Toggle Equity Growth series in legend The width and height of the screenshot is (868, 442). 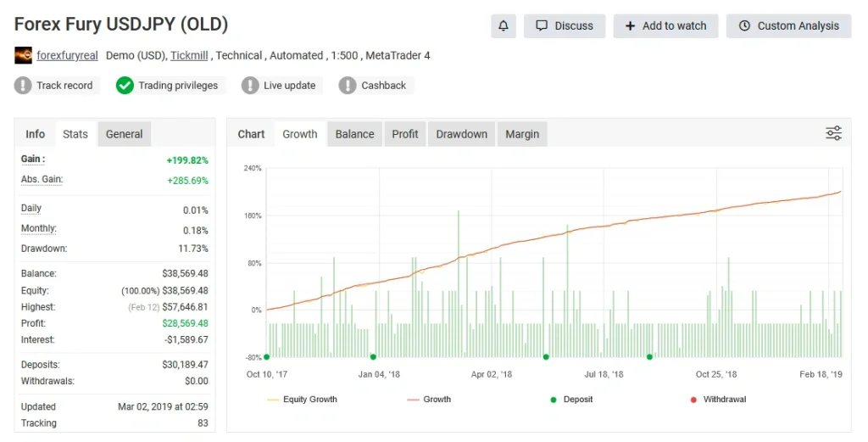pos(303,400)
